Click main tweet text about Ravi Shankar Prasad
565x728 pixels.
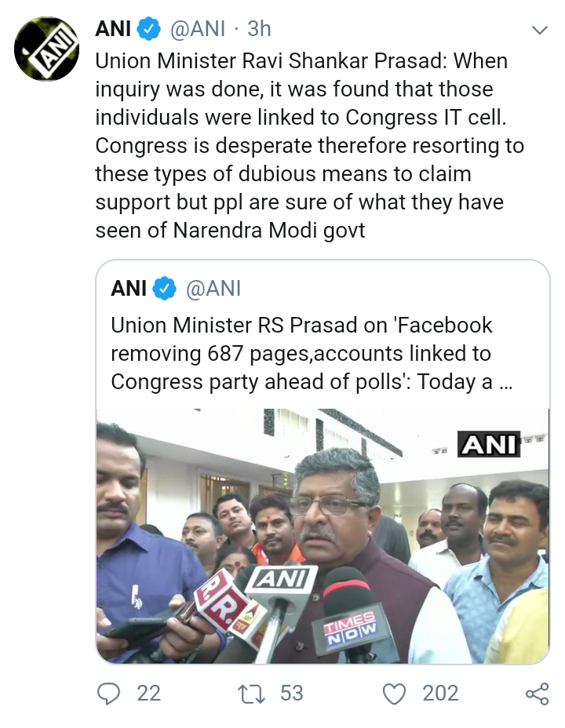point(310,145)
